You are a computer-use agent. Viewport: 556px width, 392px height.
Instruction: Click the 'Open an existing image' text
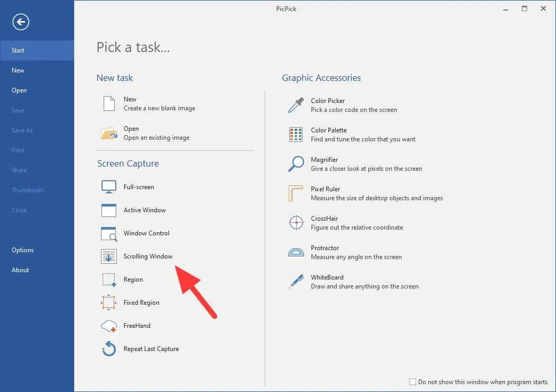coord(156,138)
